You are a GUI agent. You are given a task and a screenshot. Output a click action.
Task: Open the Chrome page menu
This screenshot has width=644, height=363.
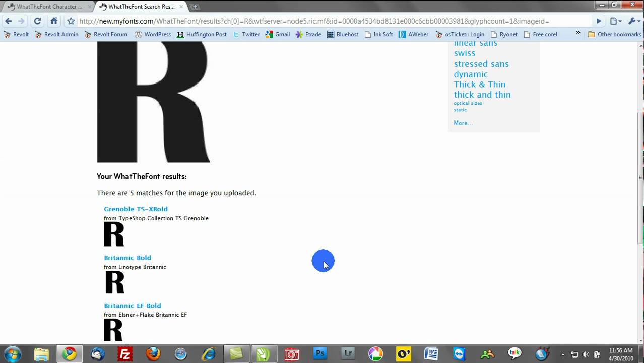[x=615, y=21]
